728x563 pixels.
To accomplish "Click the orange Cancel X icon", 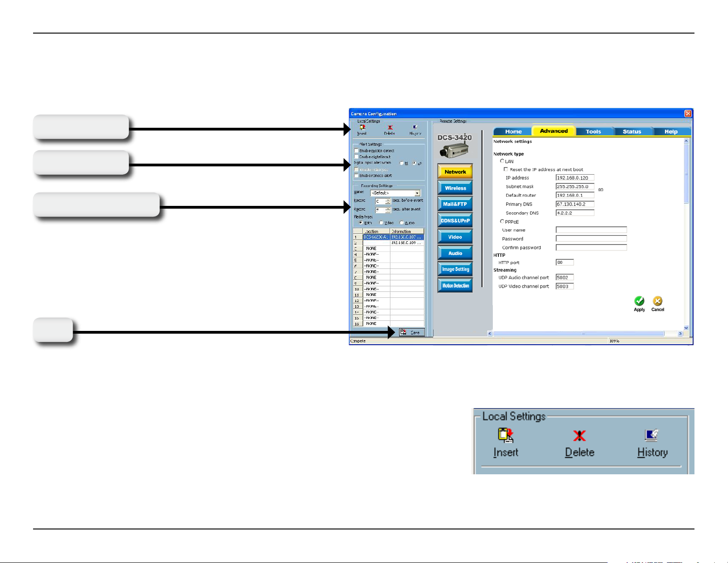I will point(657,301).
